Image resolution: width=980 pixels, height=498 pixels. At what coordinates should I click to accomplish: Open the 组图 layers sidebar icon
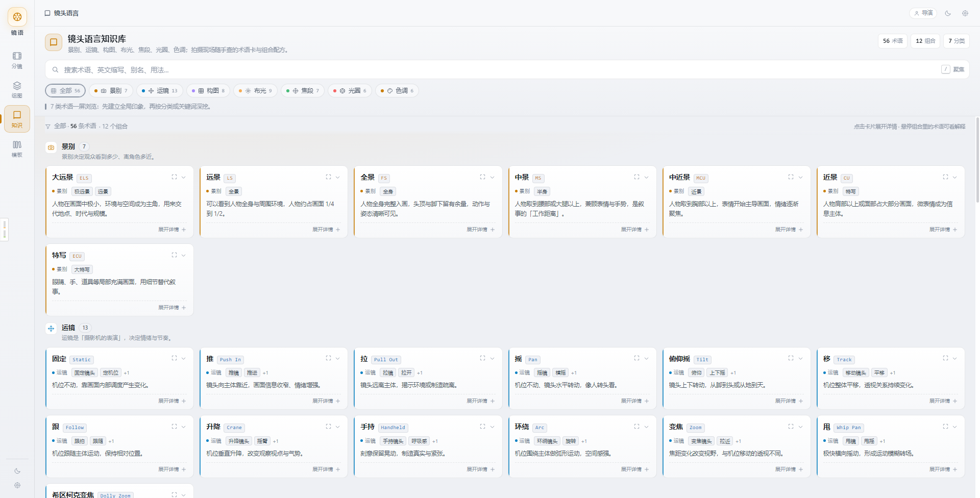17,89
